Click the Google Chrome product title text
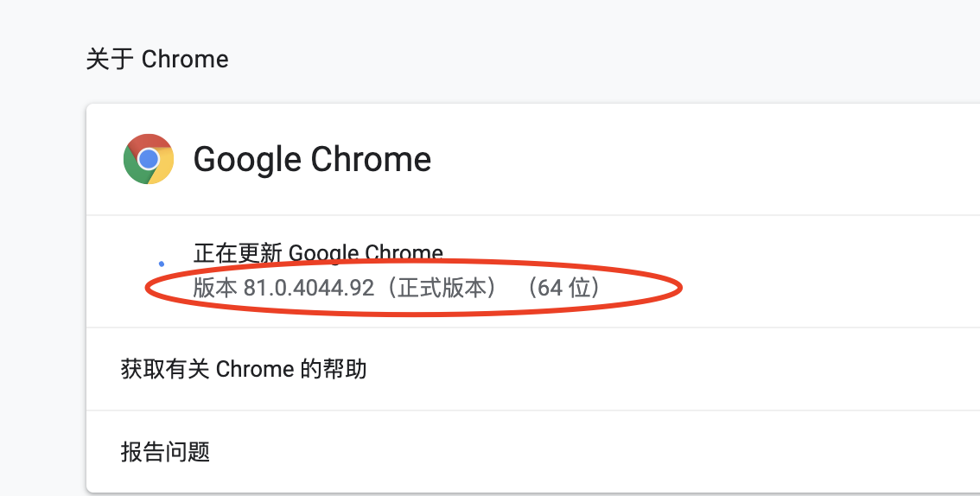This screenshot has width=980, height=496. (x=312, y=159)
